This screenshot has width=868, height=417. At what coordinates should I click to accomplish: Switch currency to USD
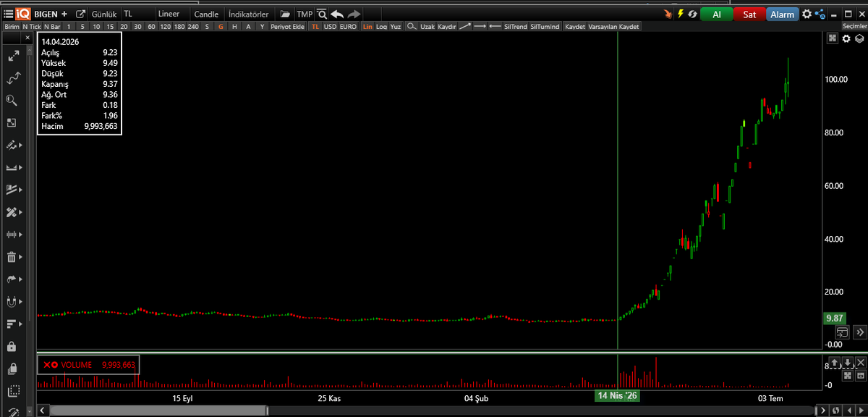click(x=330, y=26)
